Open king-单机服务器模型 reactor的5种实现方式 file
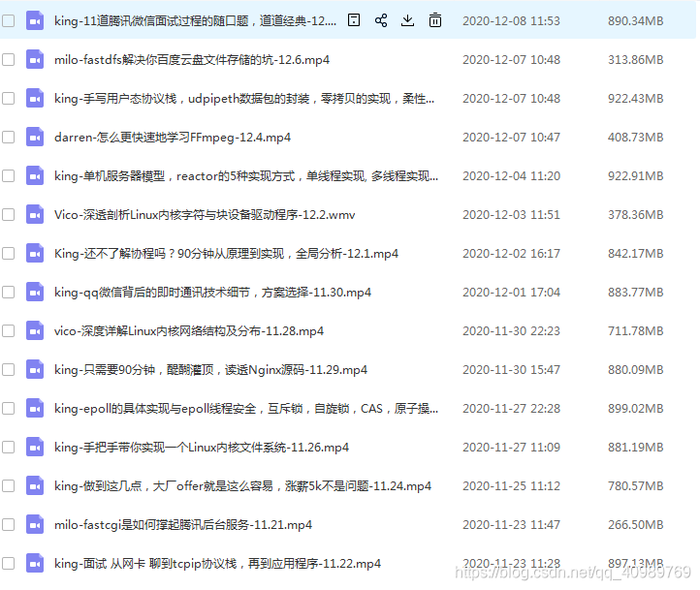Image resolution: width=700 pixels, height=590 pixels. tap(246, 176)
